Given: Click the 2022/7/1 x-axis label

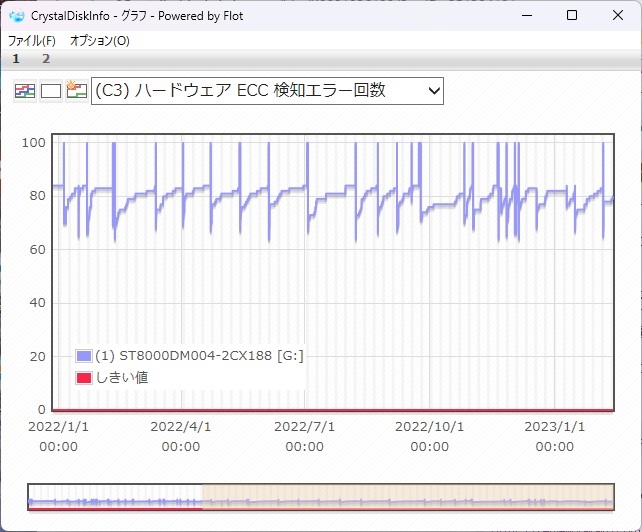Looking at the screenshot, I should coord(304,437).
